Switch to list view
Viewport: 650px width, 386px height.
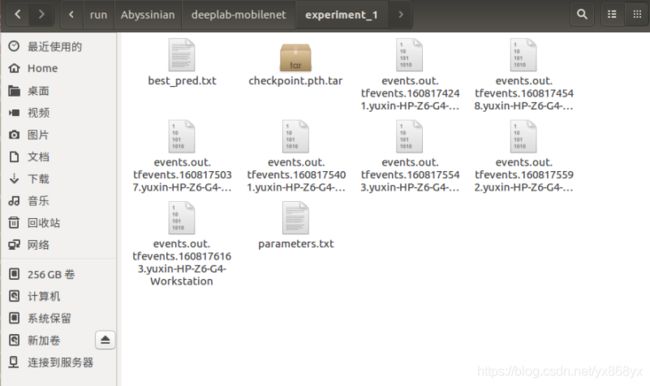[612, 15]
